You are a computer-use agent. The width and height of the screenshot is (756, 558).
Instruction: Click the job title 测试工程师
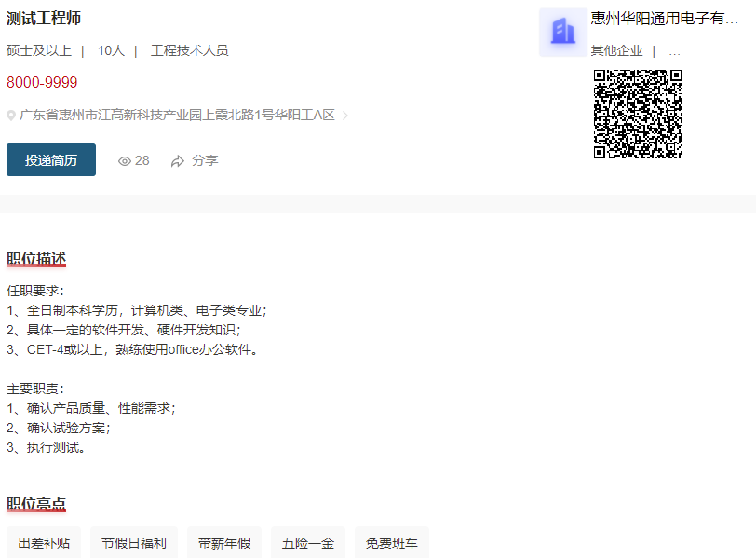point(44,19)
